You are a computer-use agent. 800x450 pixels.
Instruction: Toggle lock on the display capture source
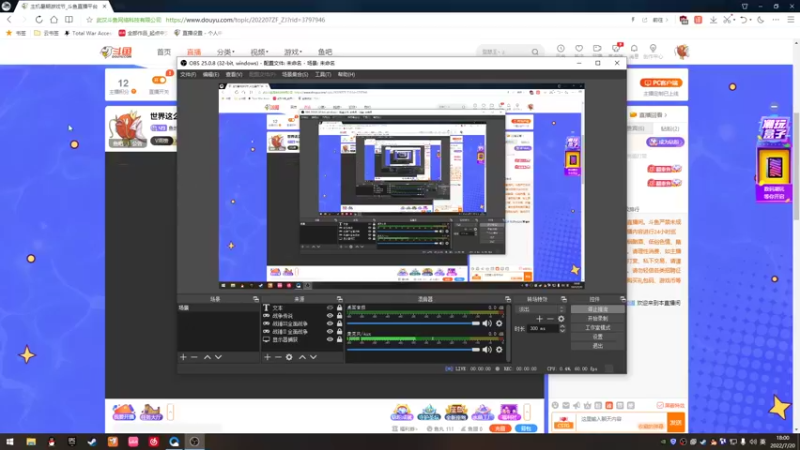point(339,339)
